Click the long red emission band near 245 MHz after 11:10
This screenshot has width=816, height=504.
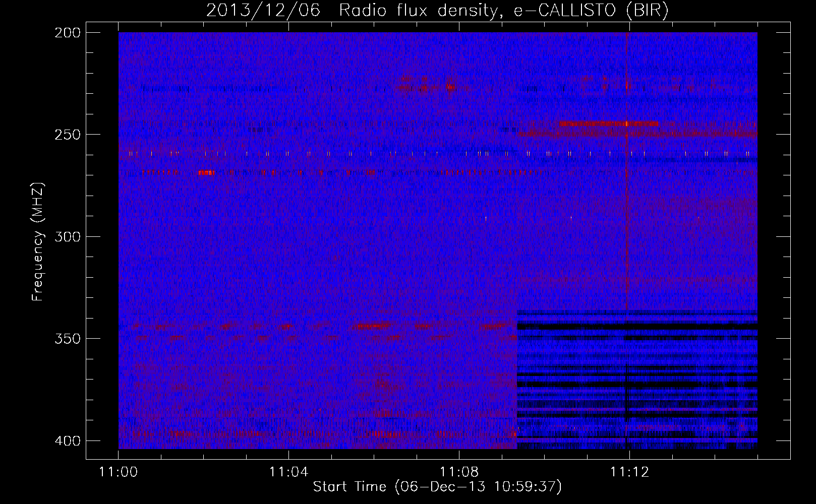pyautogui.click(x=608, y=123)
